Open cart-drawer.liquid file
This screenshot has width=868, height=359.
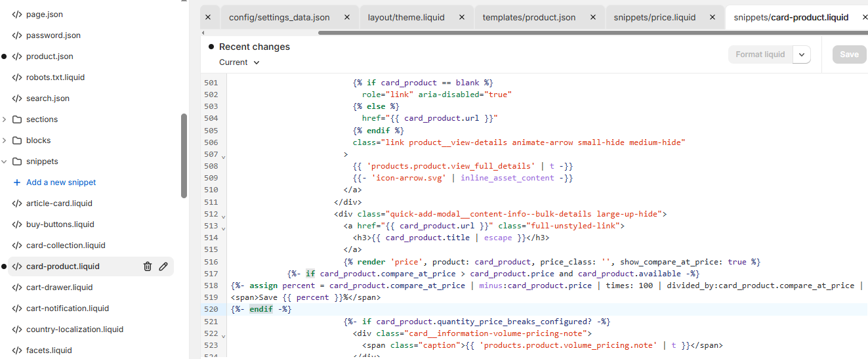[59, 287]
